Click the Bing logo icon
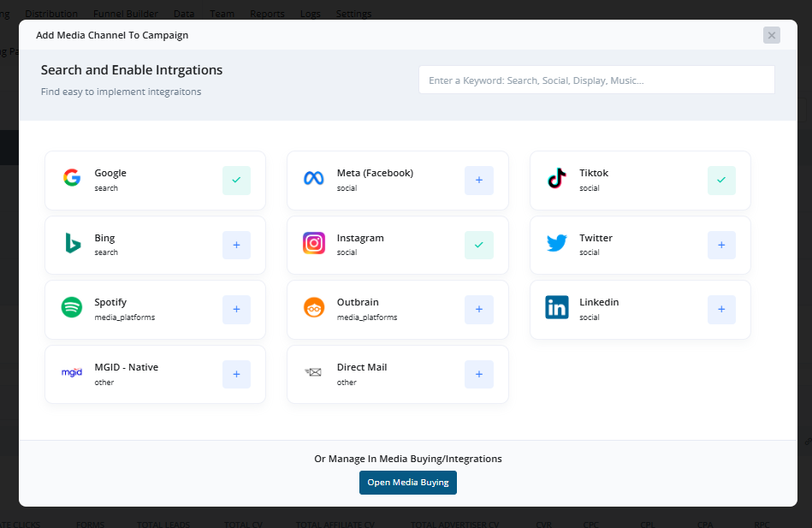812x528 pixels. click(x=73, y=243)
